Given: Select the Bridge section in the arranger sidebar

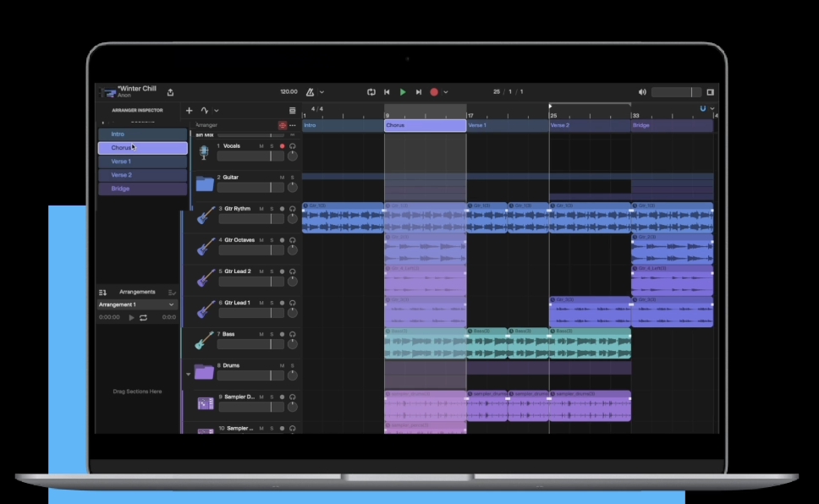Looking at the screenshot, I should pos(141,188).
